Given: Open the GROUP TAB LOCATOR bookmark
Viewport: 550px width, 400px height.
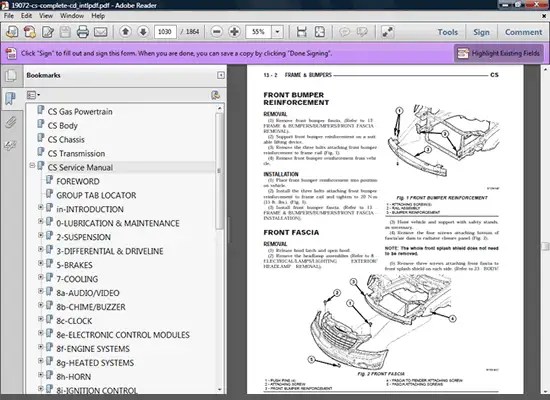Looking at the screenshot, I should pos(96,195).
